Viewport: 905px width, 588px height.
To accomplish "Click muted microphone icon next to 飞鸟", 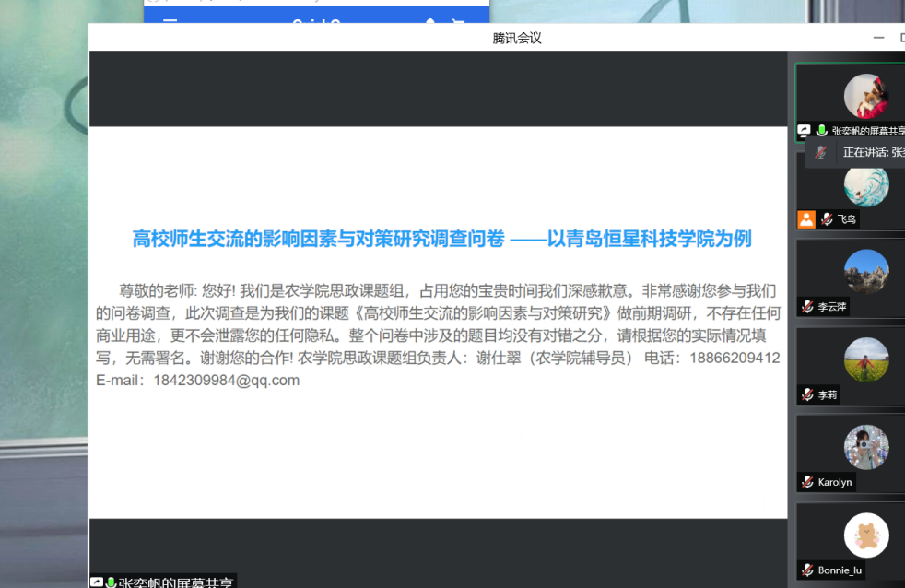I will (x=827, y=219).
